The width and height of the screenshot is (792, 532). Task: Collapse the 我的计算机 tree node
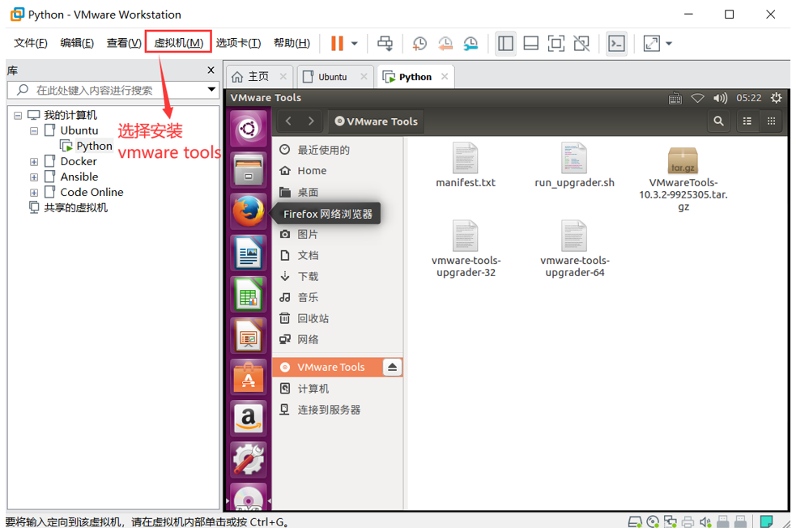coord(18,116)
